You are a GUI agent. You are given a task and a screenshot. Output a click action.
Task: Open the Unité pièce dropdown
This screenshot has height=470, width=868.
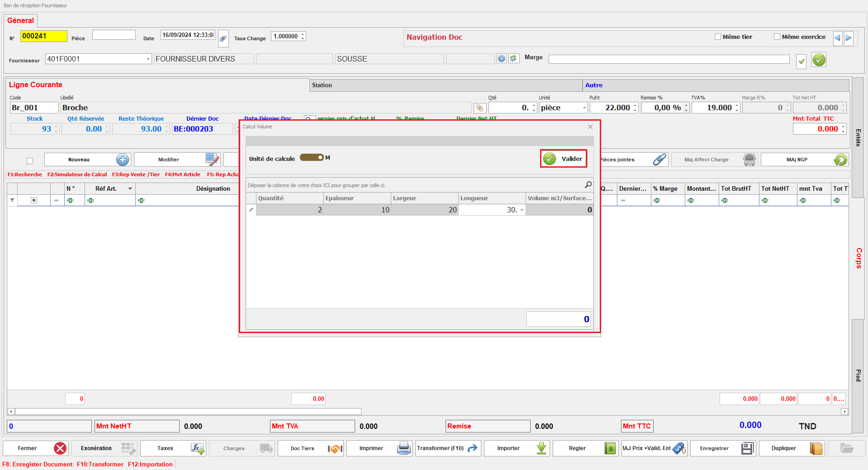point(584,108)
